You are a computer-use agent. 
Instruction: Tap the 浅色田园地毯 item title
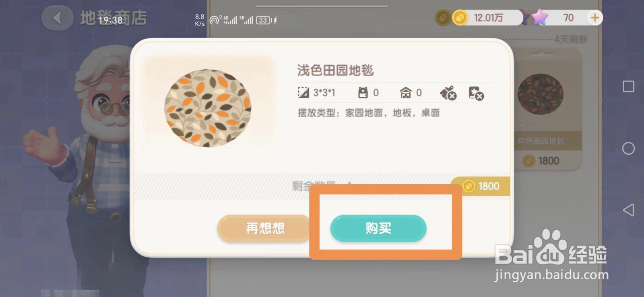pos(336,71)
